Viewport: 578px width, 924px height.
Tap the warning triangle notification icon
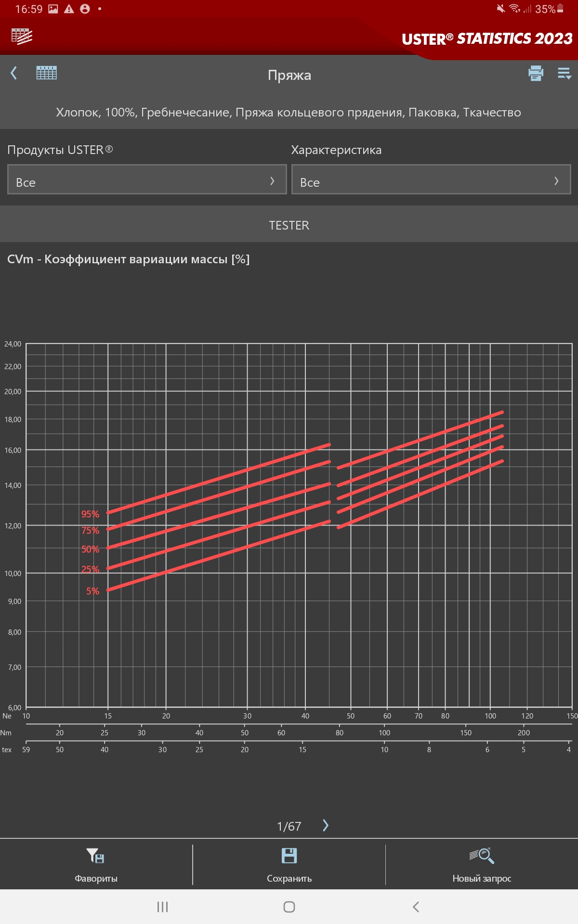click(x=69, y=9)
